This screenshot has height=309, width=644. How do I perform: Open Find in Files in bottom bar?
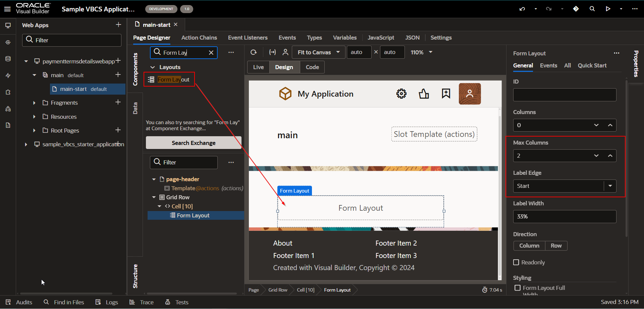tap(64, 302)
